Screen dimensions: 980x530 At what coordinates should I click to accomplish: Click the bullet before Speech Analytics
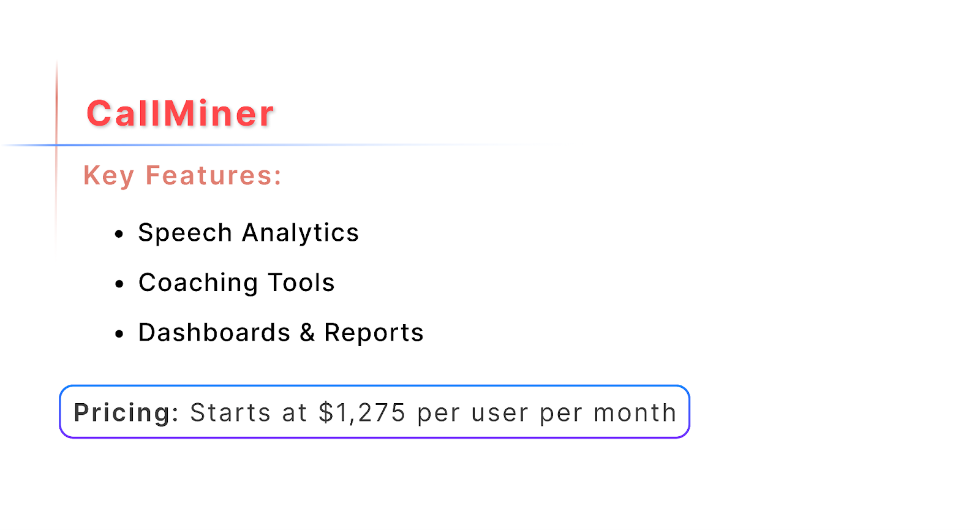point(119,234)
